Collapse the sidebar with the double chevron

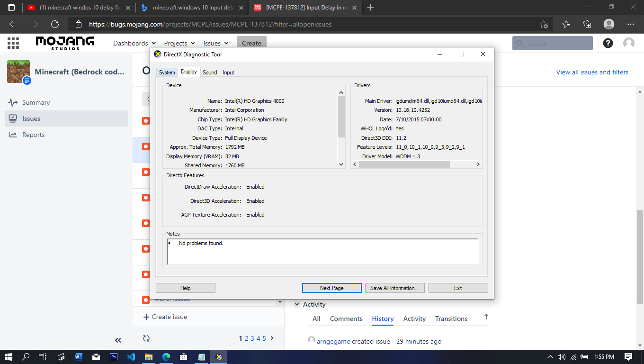pos(118,340)
